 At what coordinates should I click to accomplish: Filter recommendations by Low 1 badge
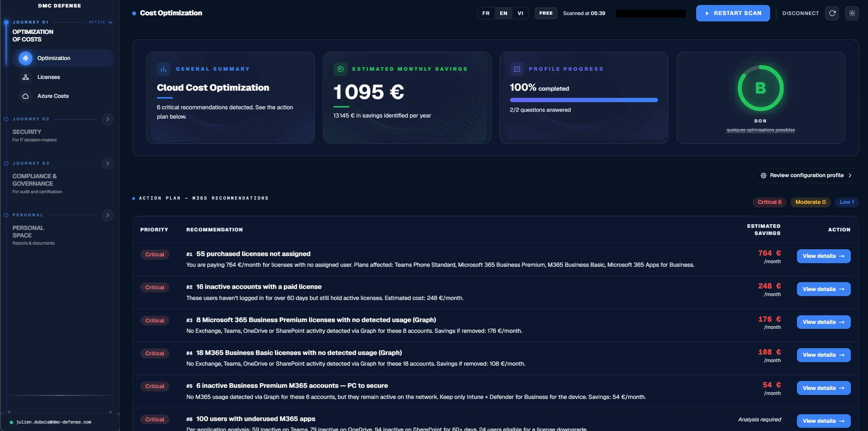pyautogui.click(x=847, y=202)
